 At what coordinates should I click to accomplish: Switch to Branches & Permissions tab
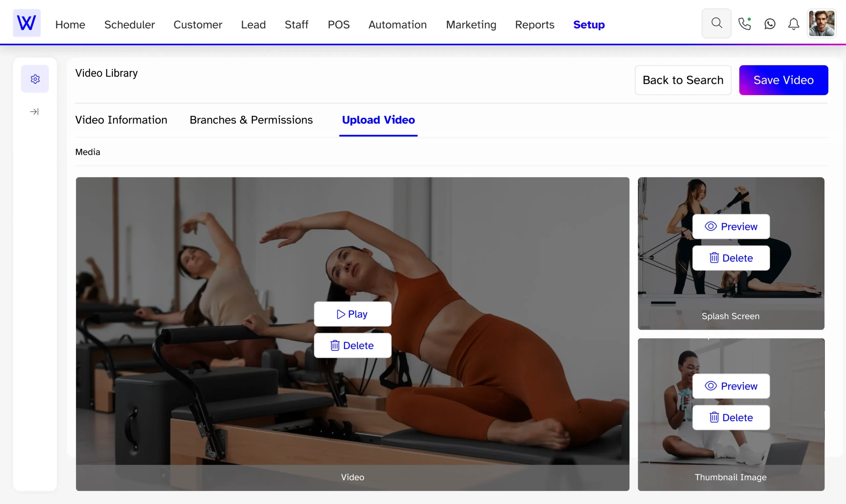click(251, 120)
